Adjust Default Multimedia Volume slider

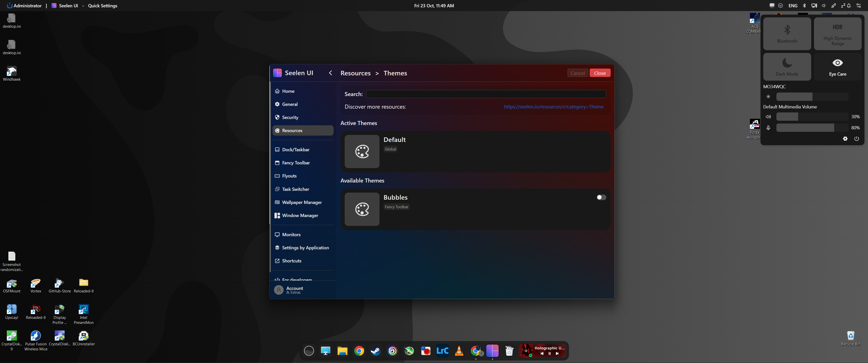[x=812, y=116]
